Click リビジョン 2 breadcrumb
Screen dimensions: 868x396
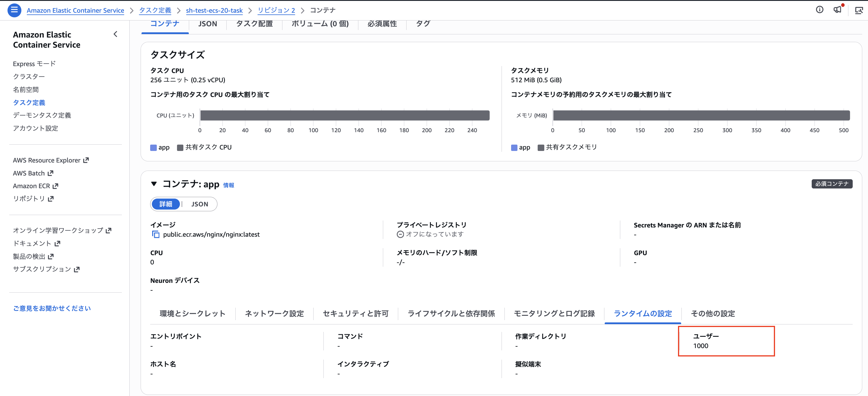pos(276,10)
